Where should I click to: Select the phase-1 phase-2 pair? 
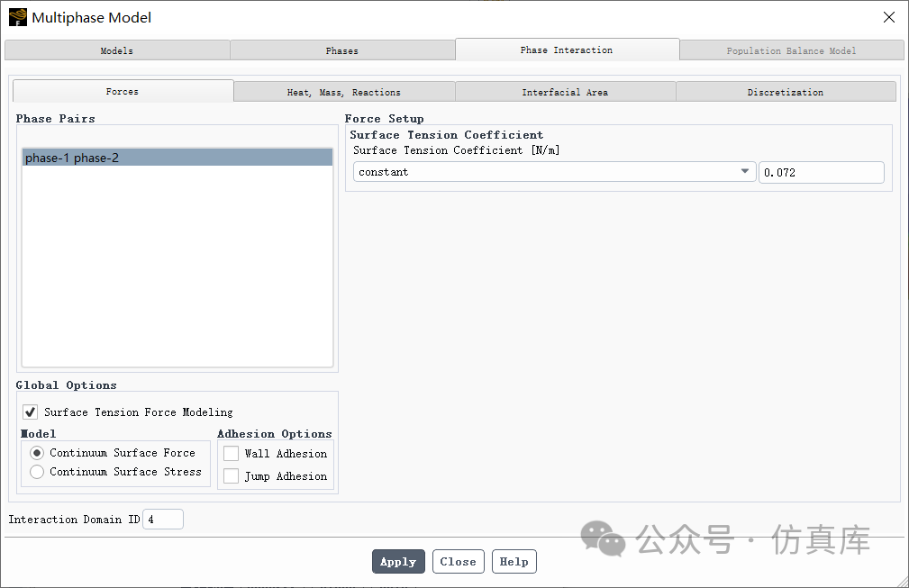[177, 156]
